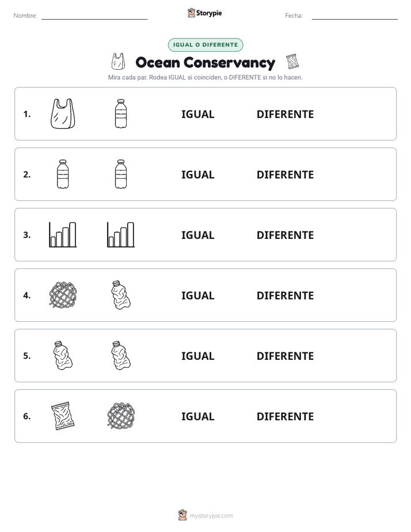Select the left bar chart icon in row 3
Image resolution: width=411 pixels, height=532 pixels.
point(63,234)
